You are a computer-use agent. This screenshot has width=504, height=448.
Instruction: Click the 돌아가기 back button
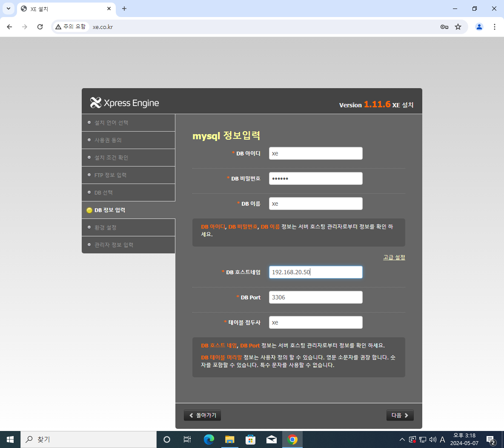coord(202,415)
